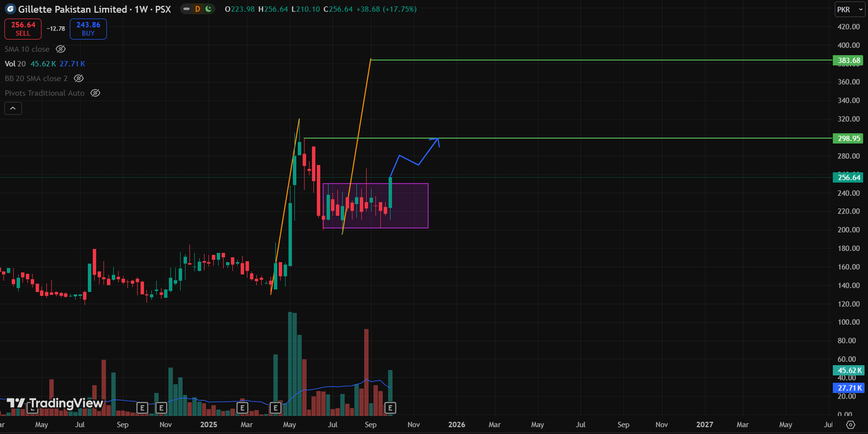
Task: Click the earnings E marker below November
Action: (161, 407)
